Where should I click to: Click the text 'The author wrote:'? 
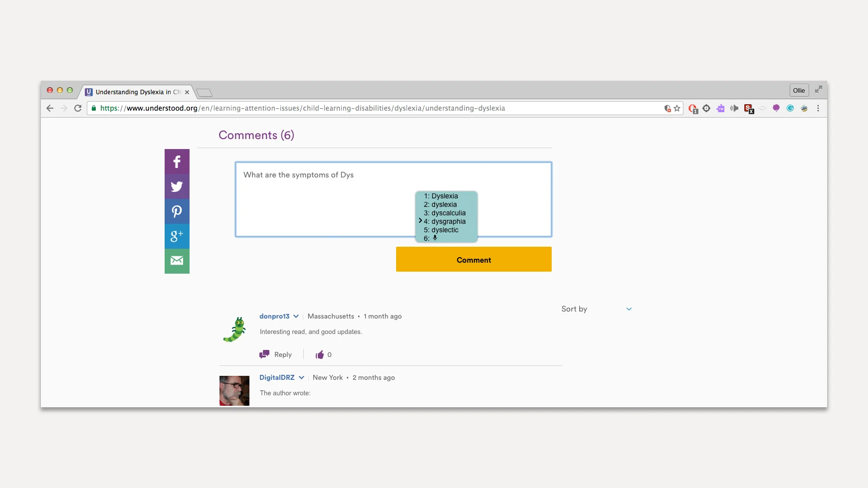pos(285,393)
